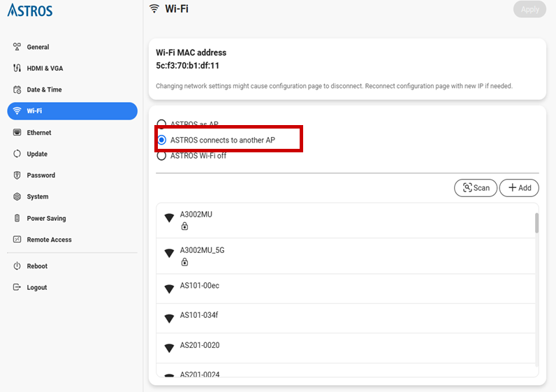Pick the AS101-00ec network entry

(x=199, y=286)
